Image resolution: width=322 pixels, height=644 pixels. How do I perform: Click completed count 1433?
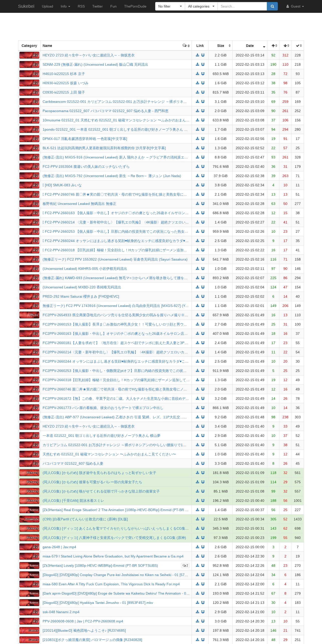(x=298, y=519)
